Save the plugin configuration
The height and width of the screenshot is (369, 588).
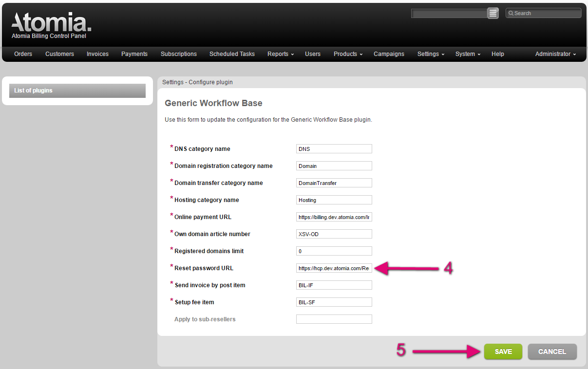(x=503, y=351)
